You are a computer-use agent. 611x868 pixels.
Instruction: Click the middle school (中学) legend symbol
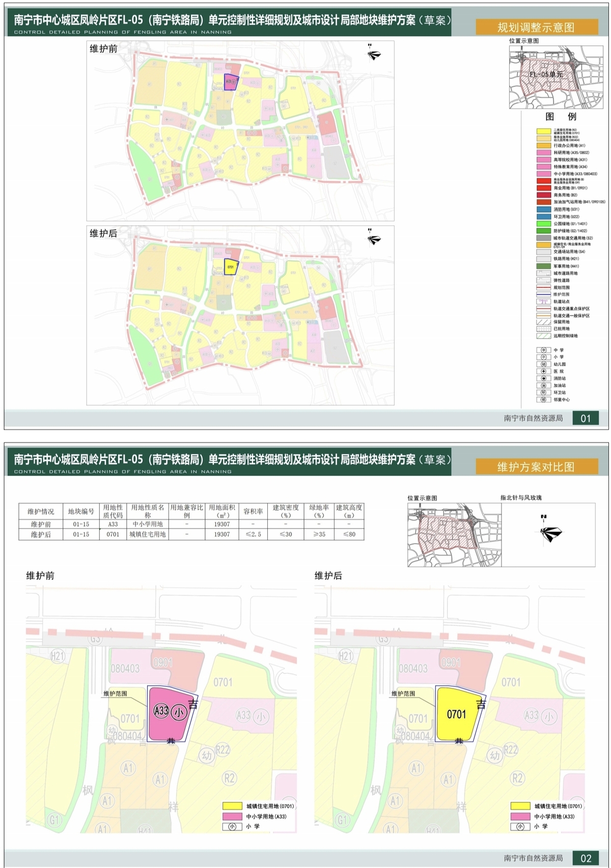(543, 350)
